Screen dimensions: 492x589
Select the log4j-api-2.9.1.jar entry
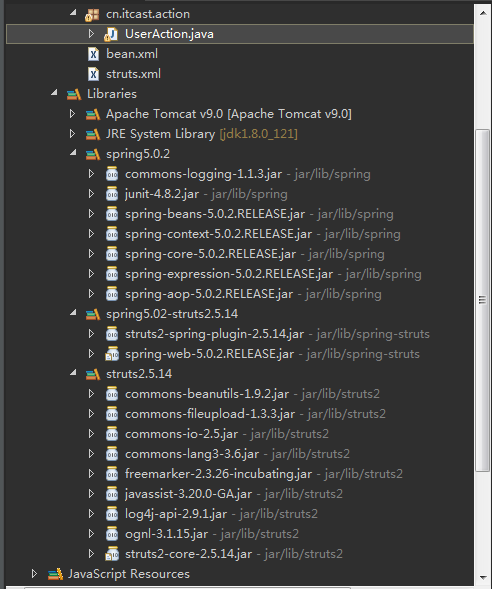176,514
